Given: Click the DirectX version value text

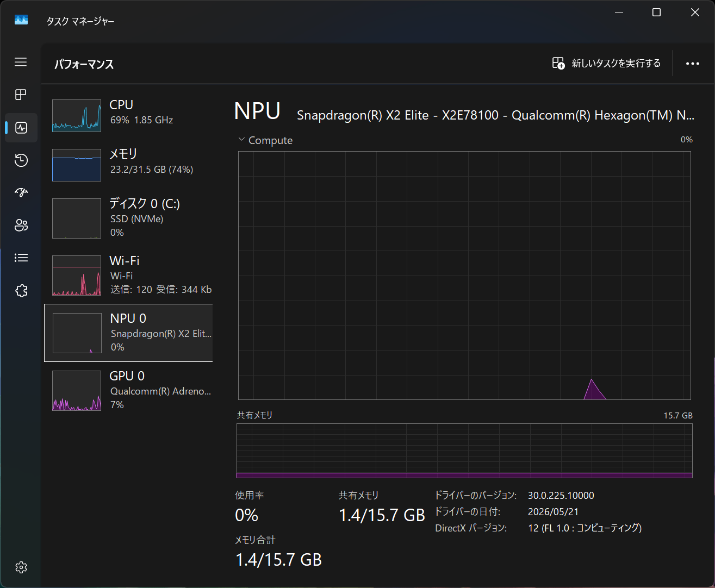Looking at the screenshot, I should (585, 528).
